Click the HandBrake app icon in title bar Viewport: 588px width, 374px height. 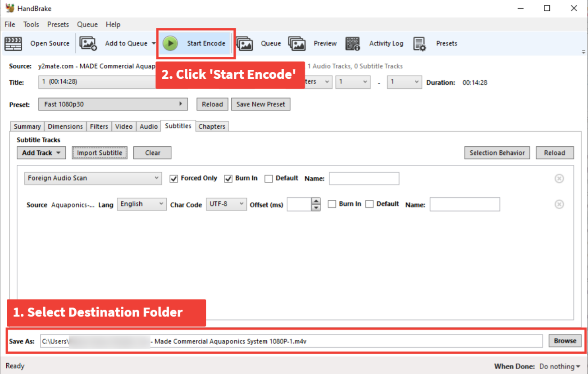point(10,8)
